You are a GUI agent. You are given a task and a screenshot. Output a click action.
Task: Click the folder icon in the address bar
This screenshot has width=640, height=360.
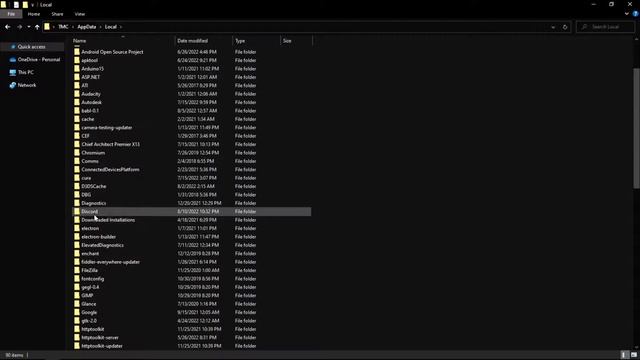coord(47,27)
